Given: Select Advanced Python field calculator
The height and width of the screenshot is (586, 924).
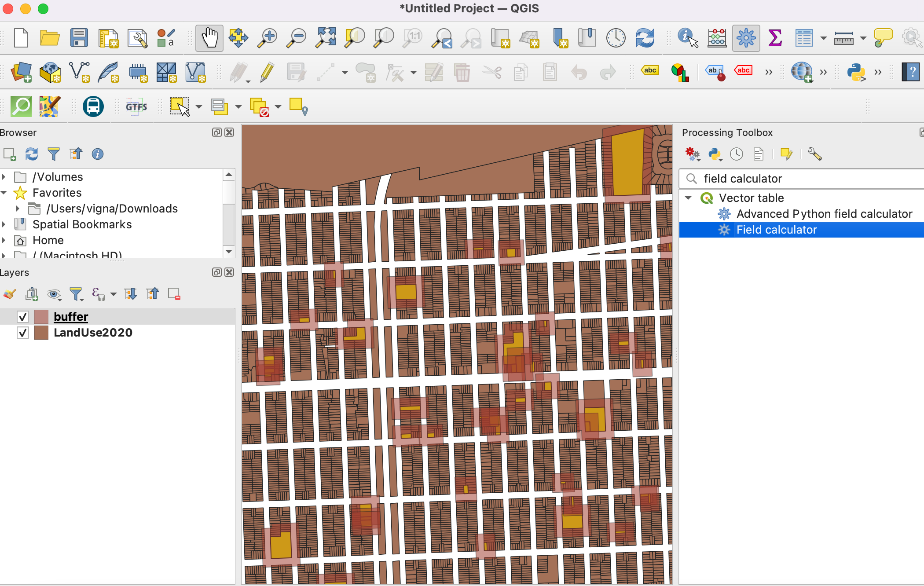Looking at the screenshot, I should tap(824, 214).
